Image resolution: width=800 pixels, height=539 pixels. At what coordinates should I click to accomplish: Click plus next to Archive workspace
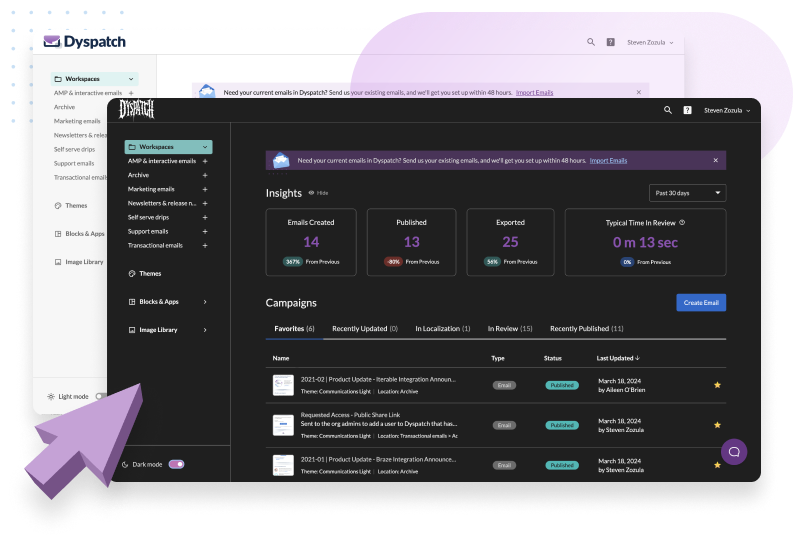click(x=205, y=175)
